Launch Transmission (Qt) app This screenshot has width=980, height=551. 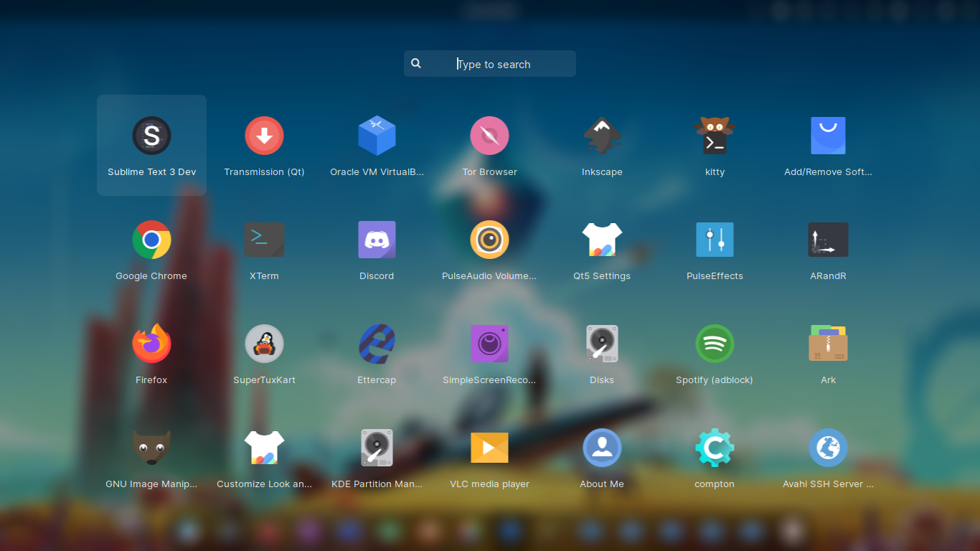click(x=264, y=136)
